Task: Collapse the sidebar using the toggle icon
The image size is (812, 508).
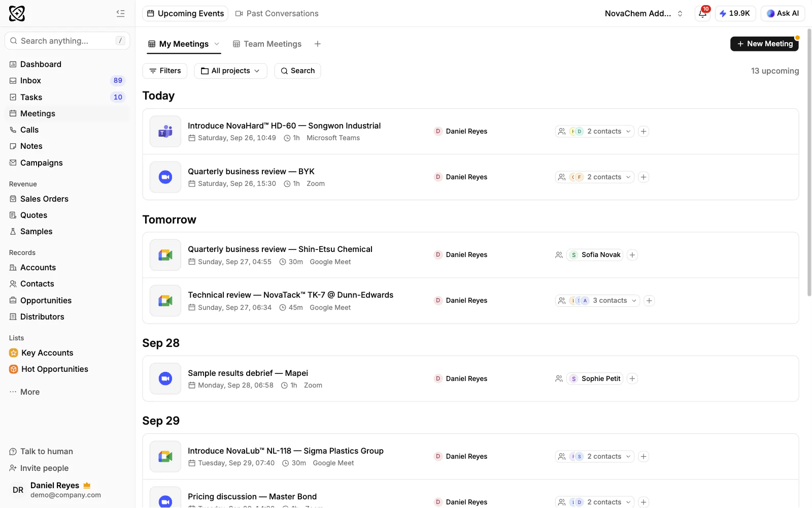Action: (x=120, y=13)
